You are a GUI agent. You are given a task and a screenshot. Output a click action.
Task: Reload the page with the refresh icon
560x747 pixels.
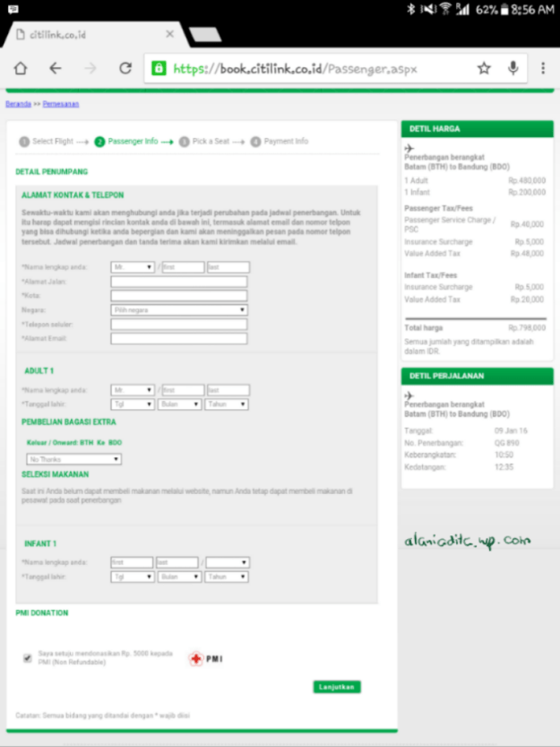pyautogui.click(x=125, y=68)
